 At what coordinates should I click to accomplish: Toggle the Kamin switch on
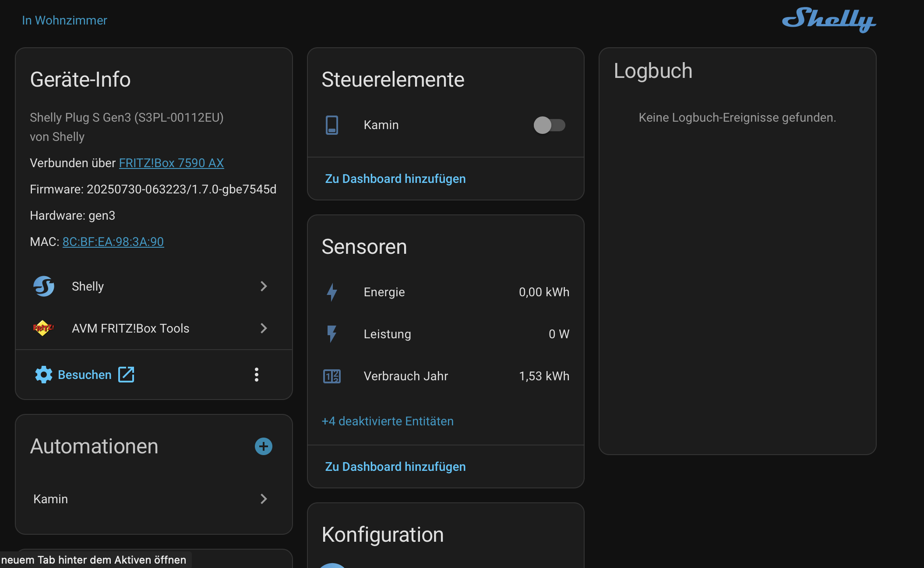point(549,125)
